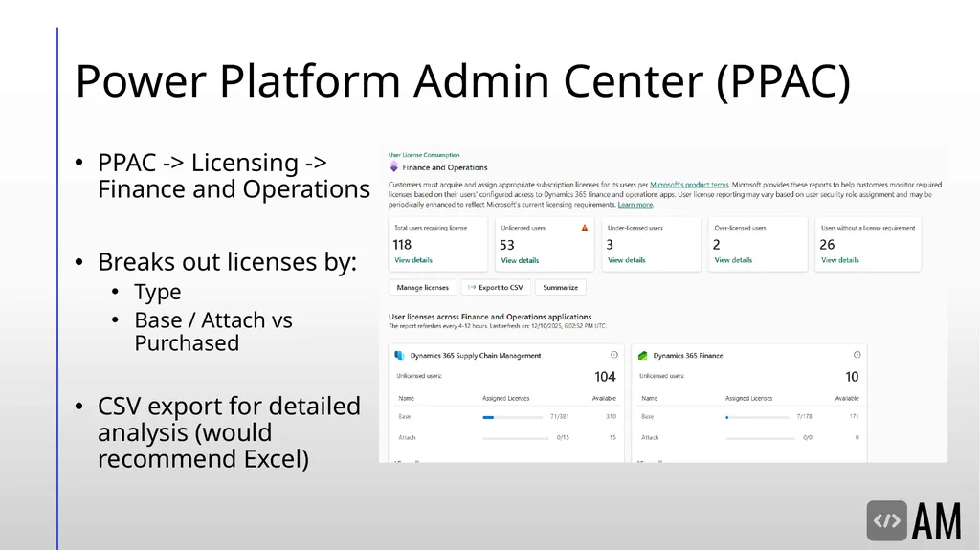
Task: Click the 171 available value
Action: [854, 416]
